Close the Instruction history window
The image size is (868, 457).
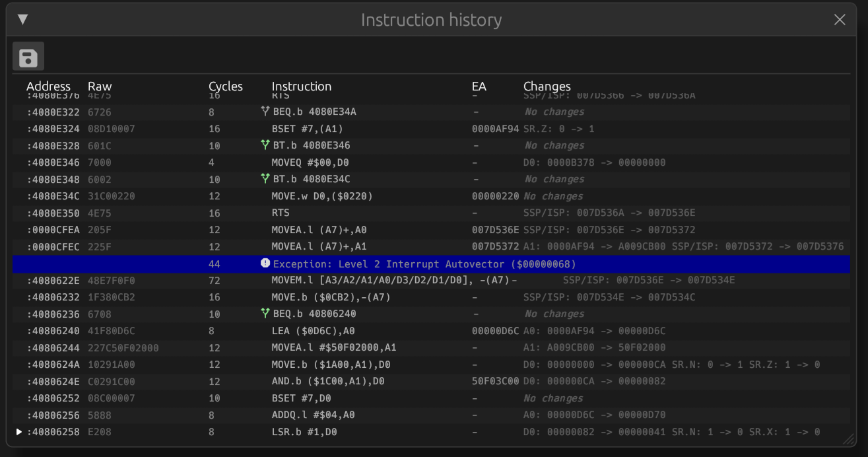840,19
